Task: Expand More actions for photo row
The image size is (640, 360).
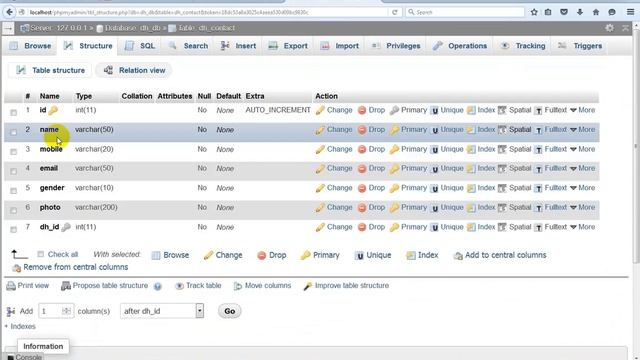Action: [x=582, y=207]
